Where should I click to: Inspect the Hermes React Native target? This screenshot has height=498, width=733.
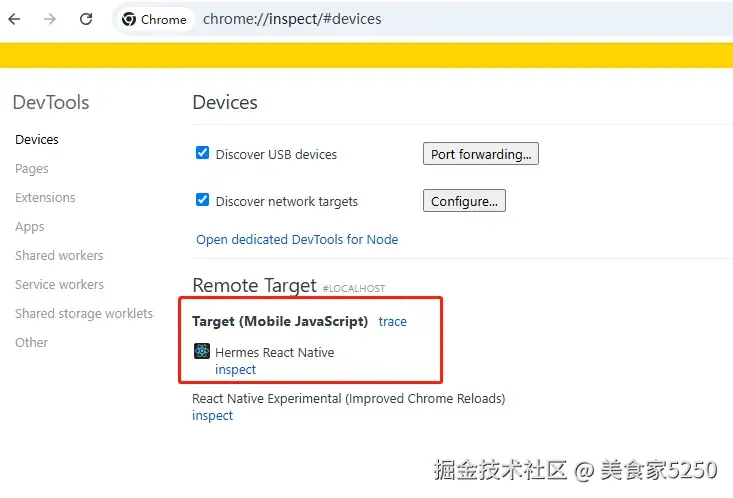pyautogui.click(x=235, y=369)
